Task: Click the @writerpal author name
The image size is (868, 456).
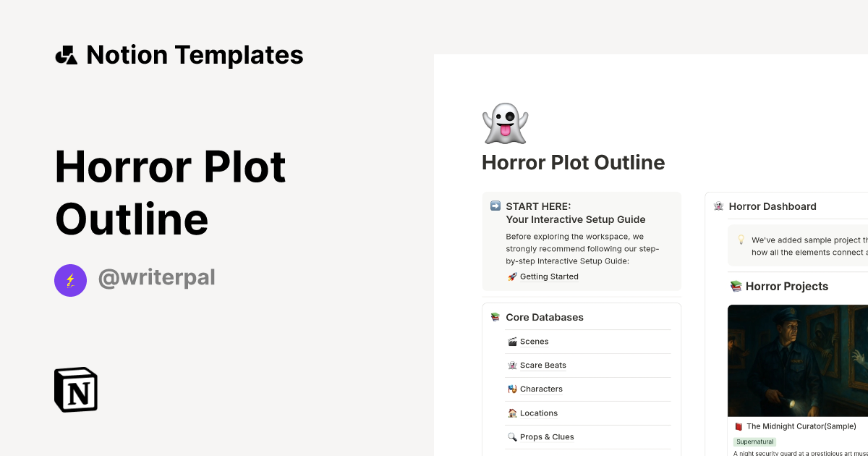Action: pos(156,278)
